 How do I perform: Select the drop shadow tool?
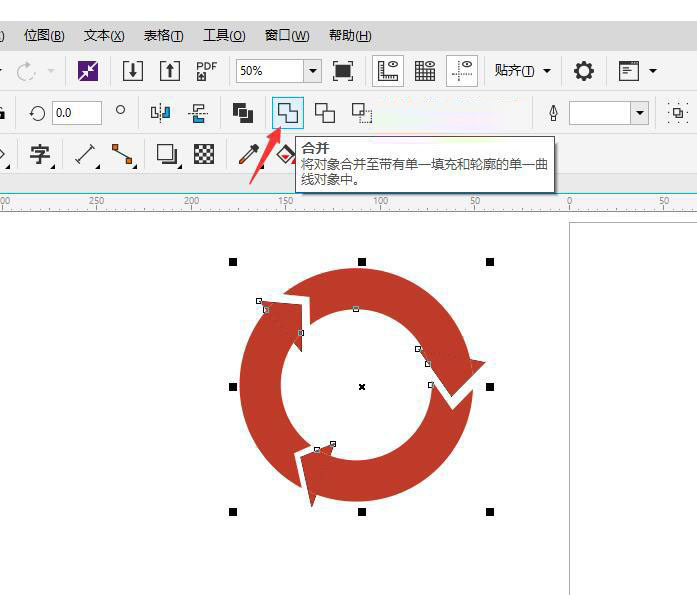pyautogui.click(x=167, y=155)
